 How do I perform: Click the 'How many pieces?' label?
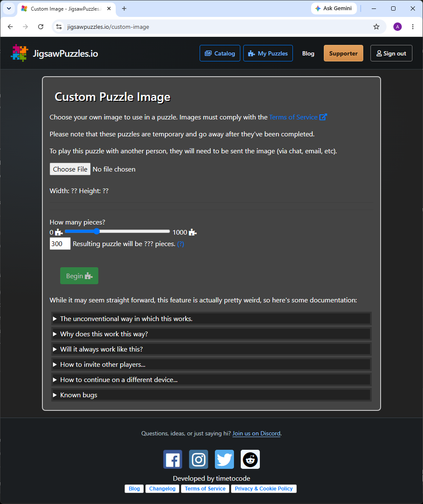click(x=77, y=222)
